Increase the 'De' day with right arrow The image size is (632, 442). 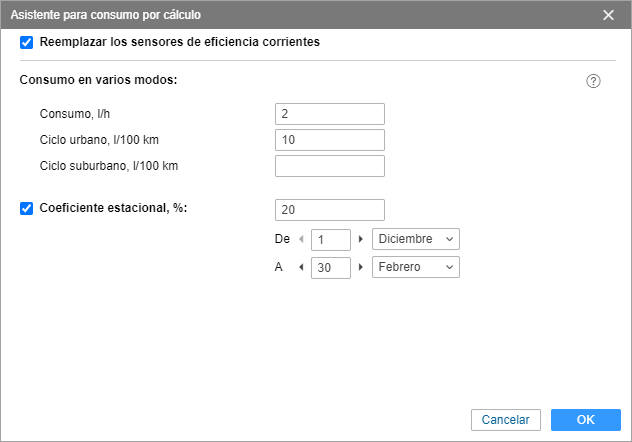coord(360,239)
